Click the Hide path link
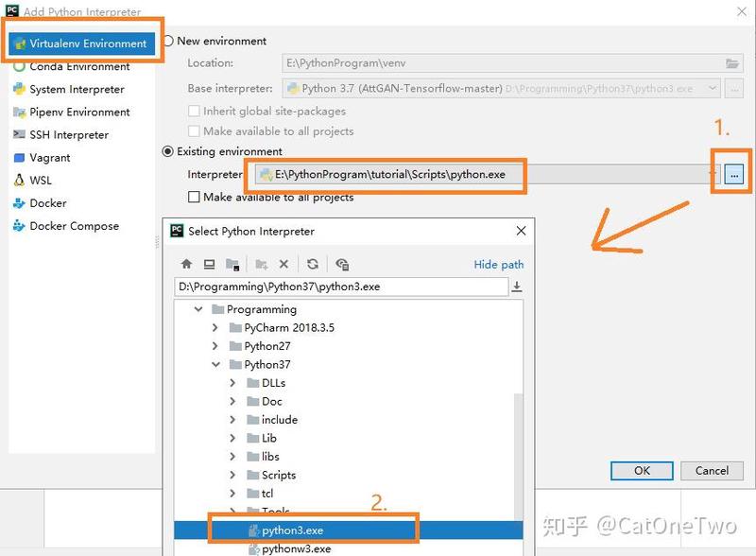This screenshot has width=756, height=556. coord(499,265)
